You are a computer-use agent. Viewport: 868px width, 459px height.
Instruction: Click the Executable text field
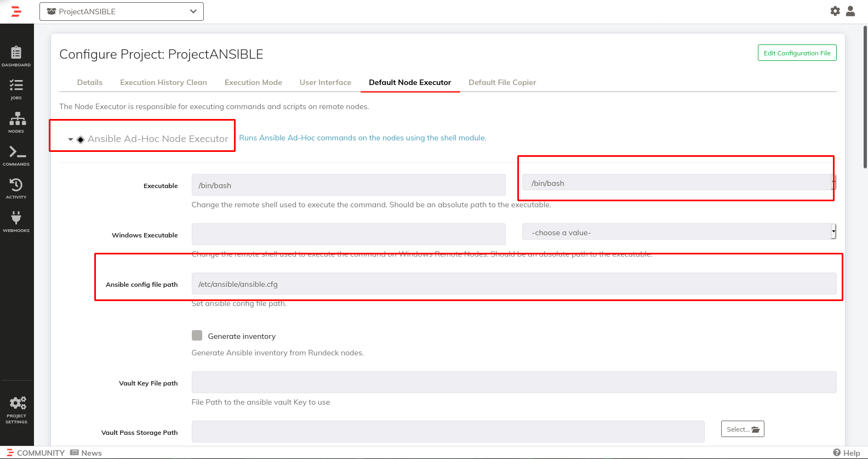(x=349, y=185)
